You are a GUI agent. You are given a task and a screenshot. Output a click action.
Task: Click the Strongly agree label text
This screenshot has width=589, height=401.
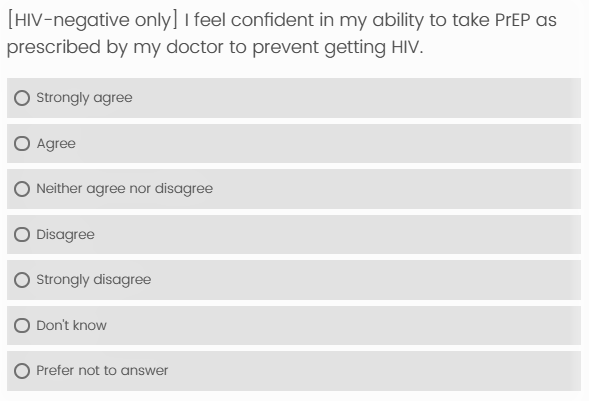point(84,98)
